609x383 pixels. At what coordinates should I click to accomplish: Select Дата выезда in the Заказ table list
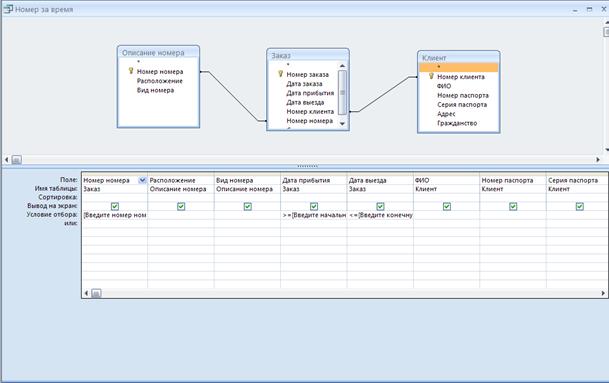point(305,102)
